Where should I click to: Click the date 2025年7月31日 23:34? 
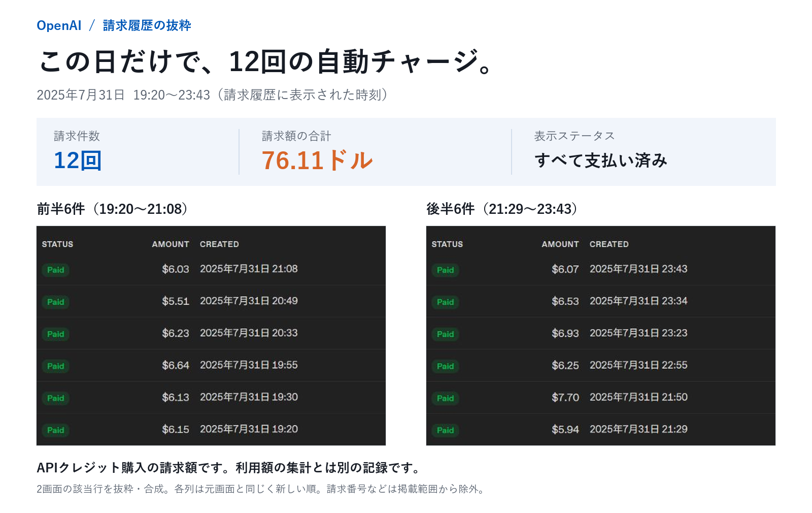point(638,301)
